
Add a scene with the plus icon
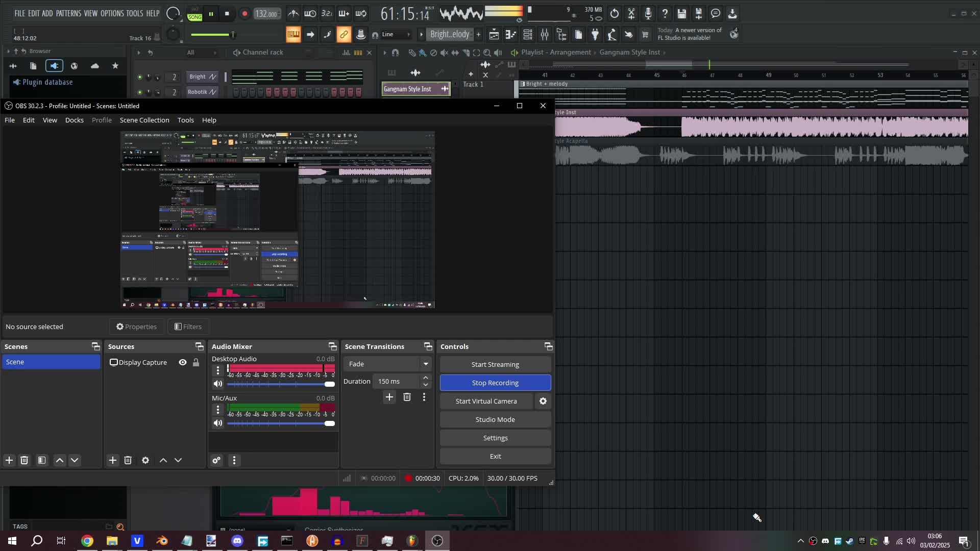pos(9,460)
